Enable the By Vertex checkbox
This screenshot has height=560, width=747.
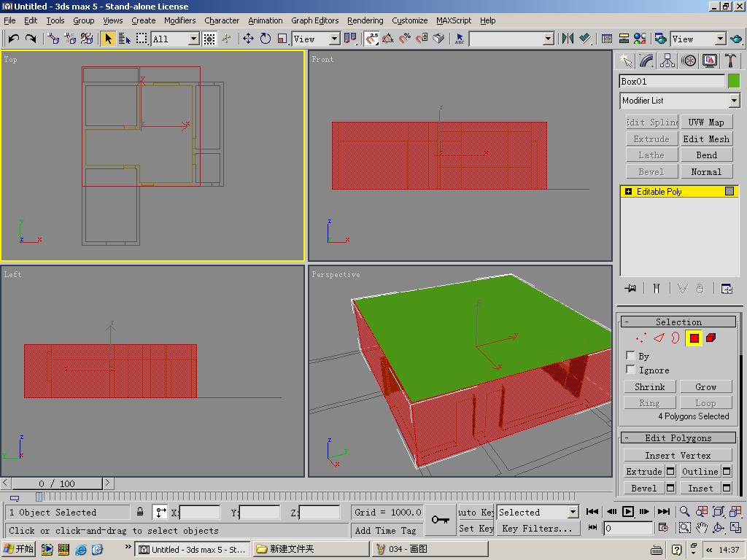pyautogui.click(x=630, y=355)
